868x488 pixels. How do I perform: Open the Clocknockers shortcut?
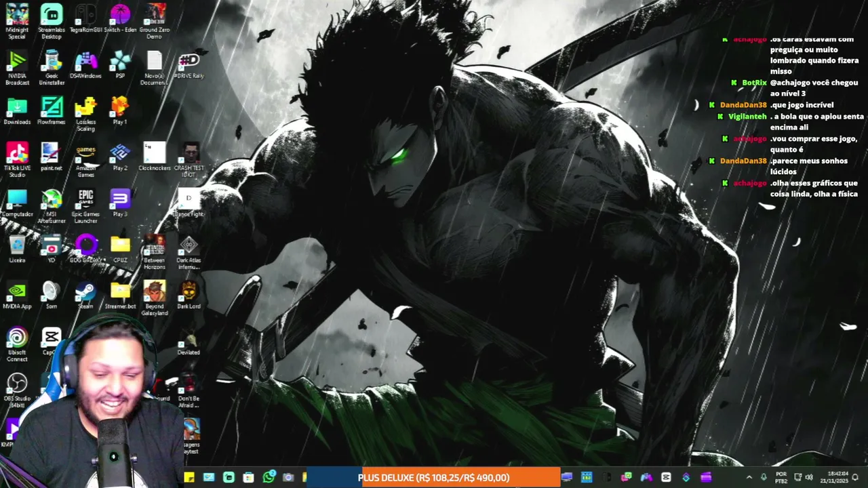155,157
